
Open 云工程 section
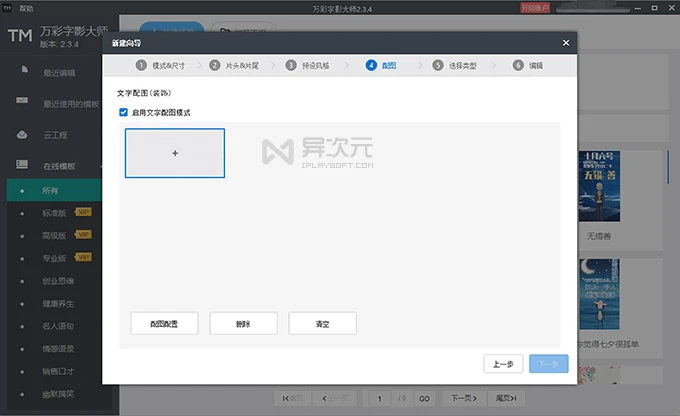point(55,135)
